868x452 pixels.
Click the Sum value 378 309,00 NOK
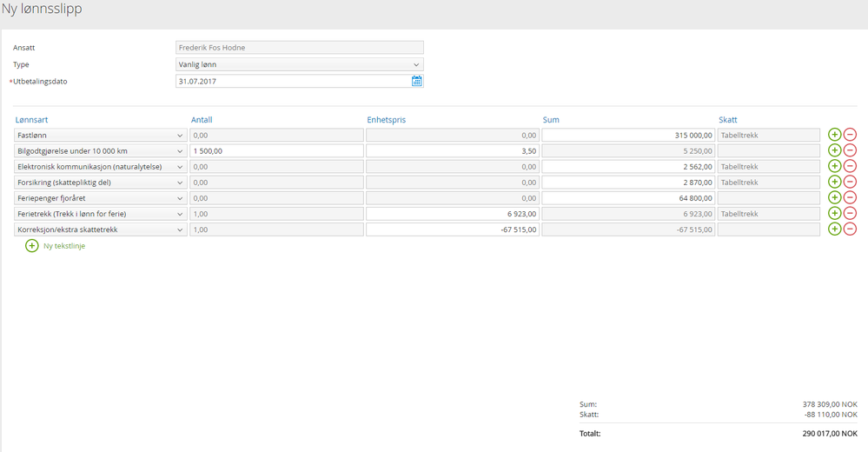click(830, 404)
